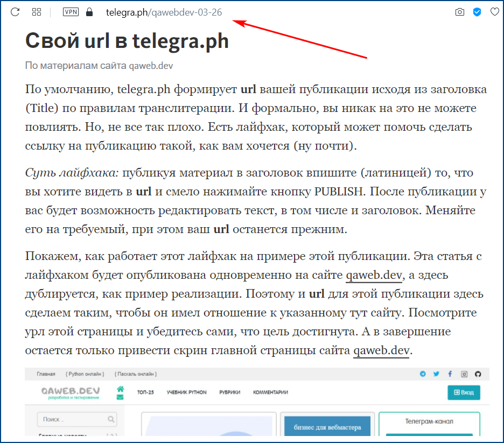Click the author line 'По материалам сайта qaweb.dev'
This screenshot has height=443, width=504.
point(99,66)
